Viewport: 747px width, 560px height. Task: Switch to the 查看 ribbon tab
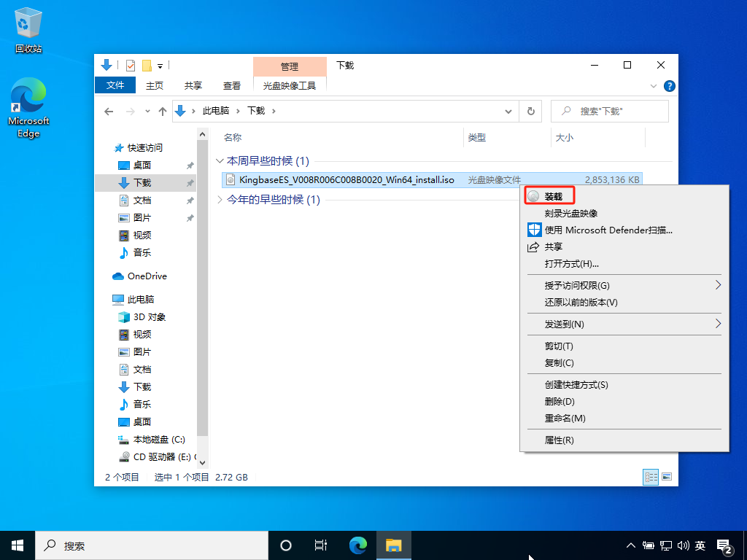point(232,85)
